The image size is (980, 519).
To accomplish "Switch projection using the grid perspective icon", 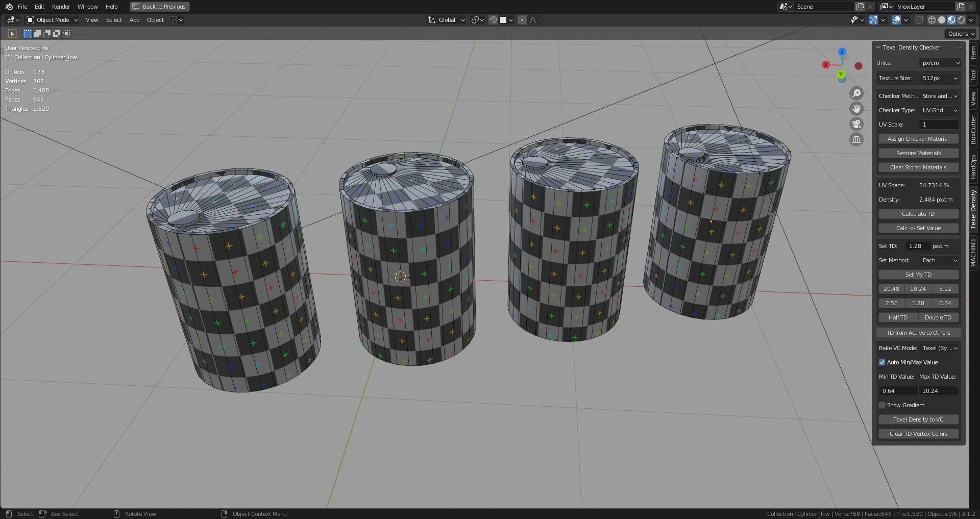I will point(856,139).
